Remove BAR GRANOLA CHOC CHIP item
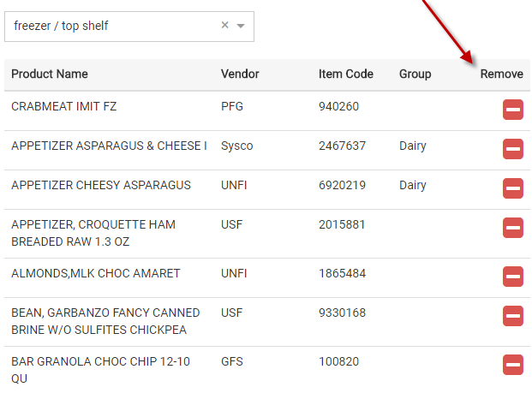Viewport: 532px width, 399px height. click(x=512, y=365)
